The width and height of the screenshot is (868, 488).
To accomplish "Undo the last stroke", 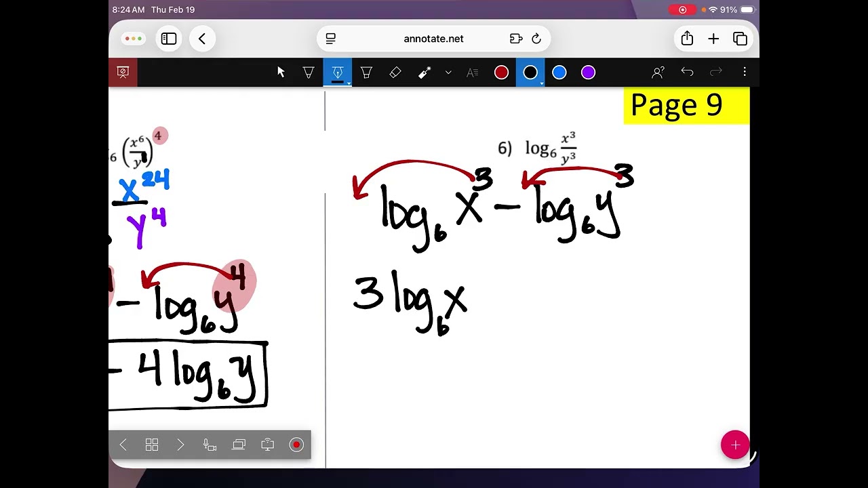I will (x=687, y=72).
